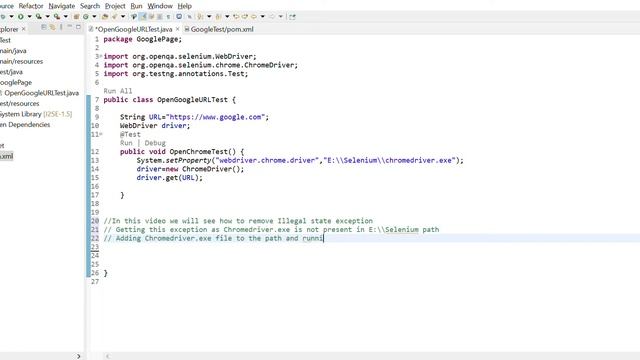Click the blue square editor toolbar icon
This screenshot has height=360, width=640.
(x=179, y=17)
